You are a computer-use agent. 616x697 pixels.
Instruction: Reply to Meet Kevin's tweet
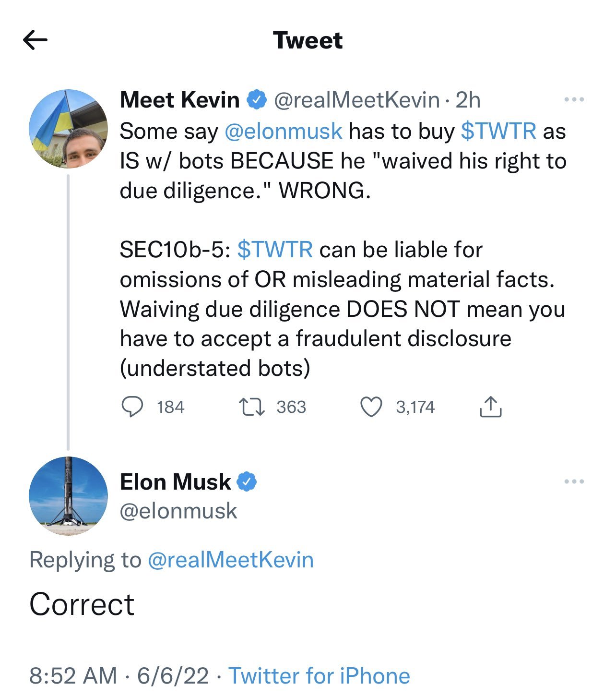click(131, 407)
